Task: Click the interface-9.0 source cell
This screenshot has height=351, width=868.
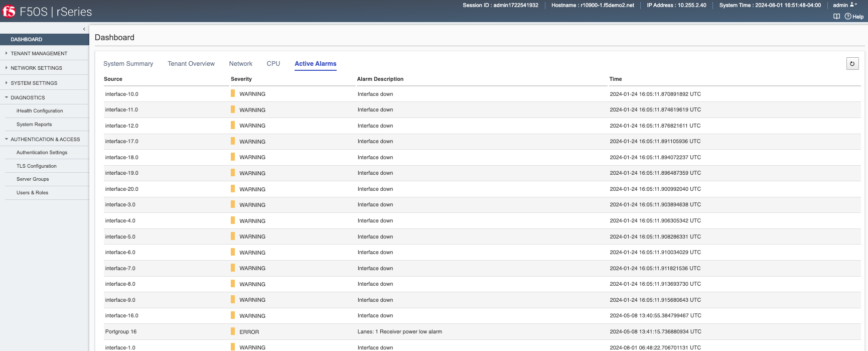Action: pos(120,300)
